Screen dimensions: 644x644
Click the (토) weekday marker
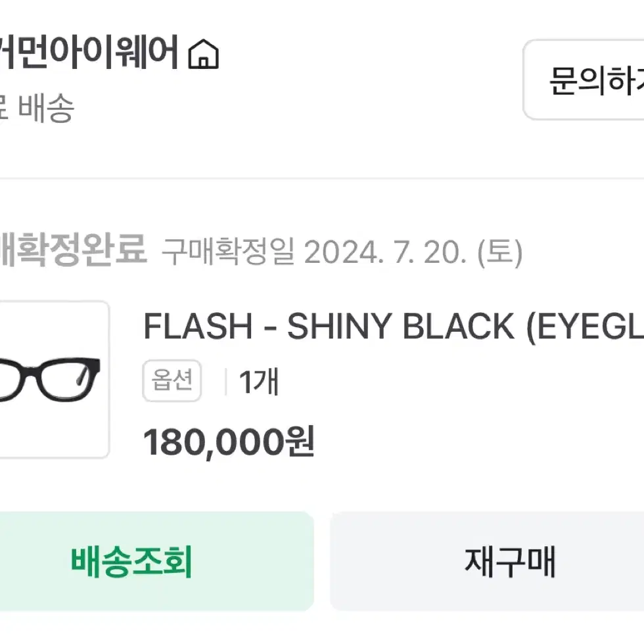[x=500, y=252]
